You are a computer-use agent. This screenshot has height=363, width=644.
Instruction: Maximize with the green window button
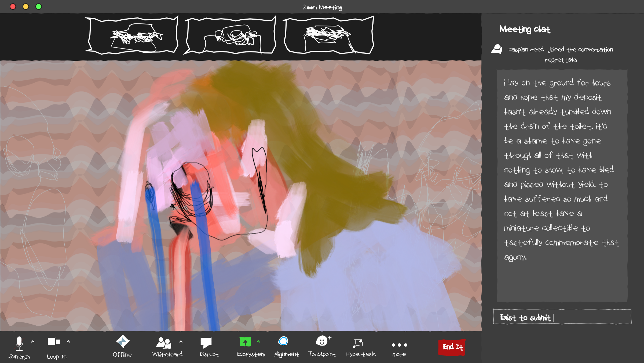coord(38,6)
